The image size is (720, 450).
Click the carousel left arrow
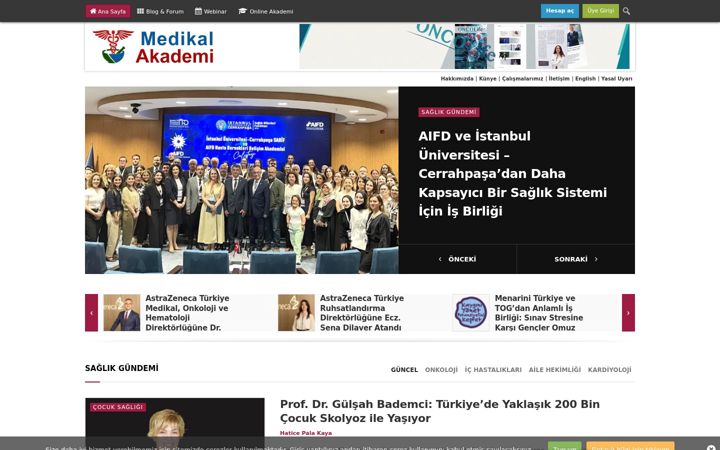[91, 313]
